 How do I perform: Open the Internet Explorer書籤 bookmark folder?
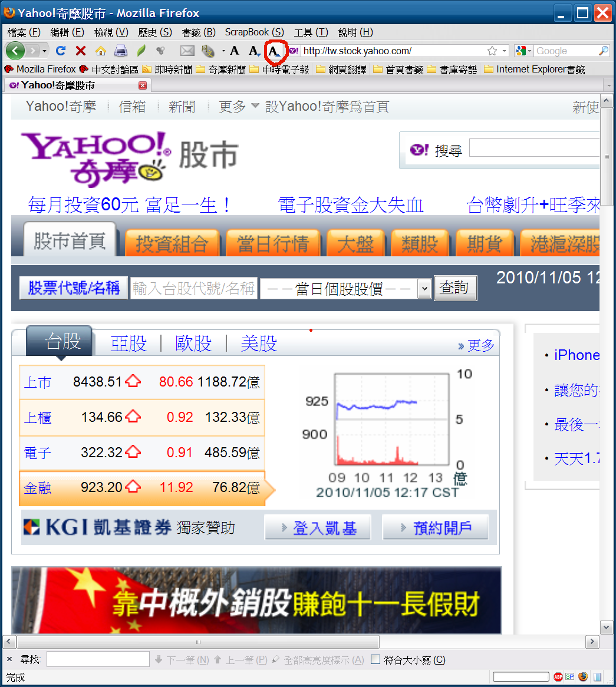535,70
